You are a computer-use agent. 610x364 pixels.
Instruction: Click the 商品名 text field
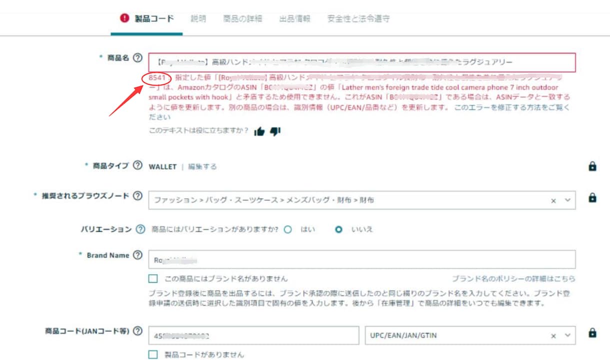click(x=362, y=62)
